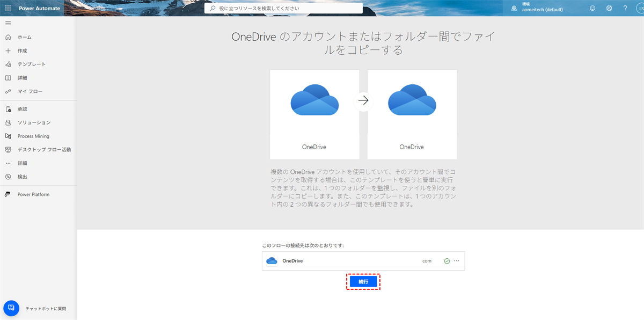Click the book icon beside first 詳細
The width and height of the screenshot is (644, 320).
point(8,78)
